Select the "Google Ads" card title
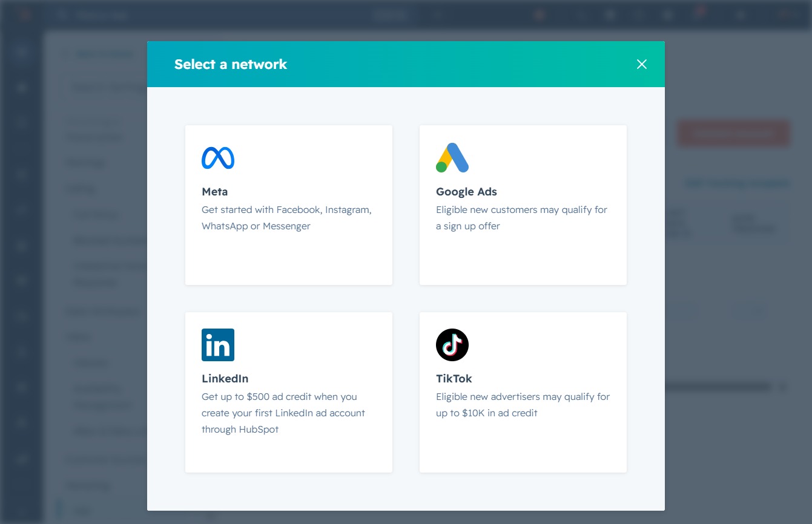 pyautogui.click(x=466, y=192)
